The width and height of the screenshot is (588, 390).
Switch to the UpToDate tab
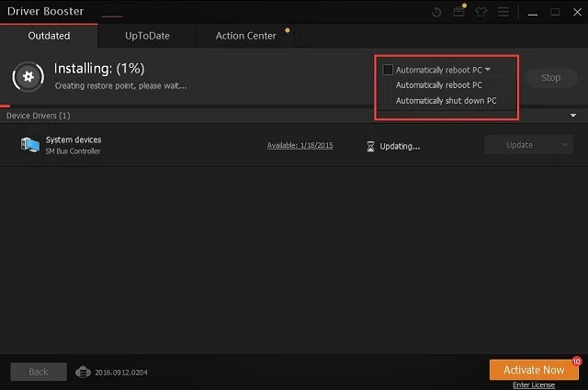[x=147, y=36]
